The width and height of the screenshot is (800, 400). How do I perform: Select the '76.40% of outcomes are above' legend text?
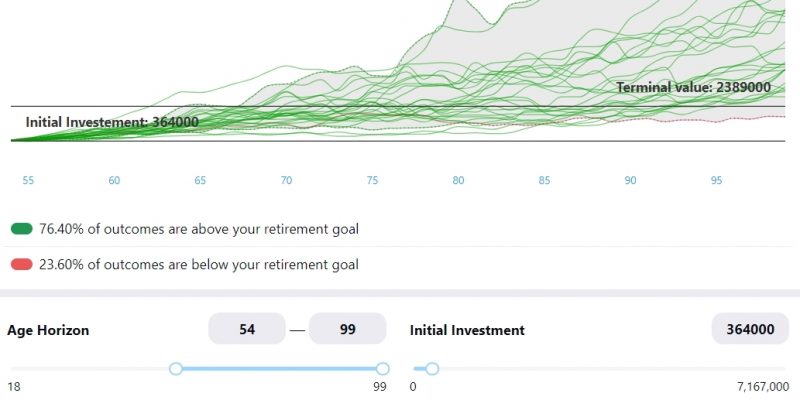coord(199,229)
